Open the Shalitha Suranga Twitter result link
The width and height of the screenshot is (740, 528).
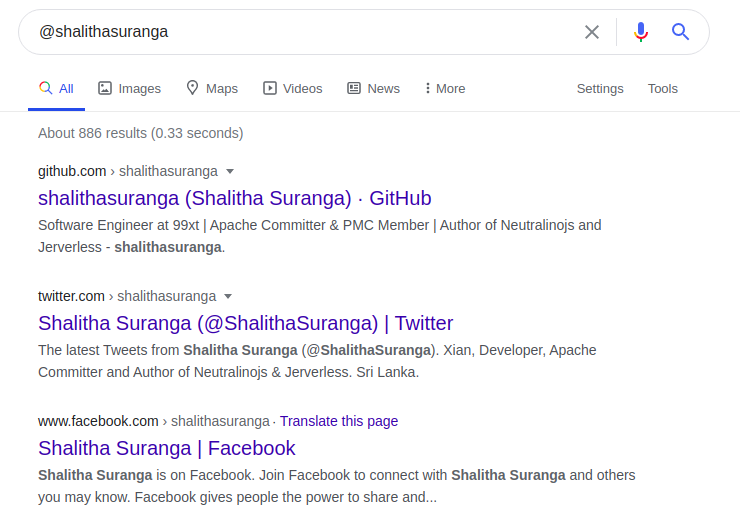245,323
